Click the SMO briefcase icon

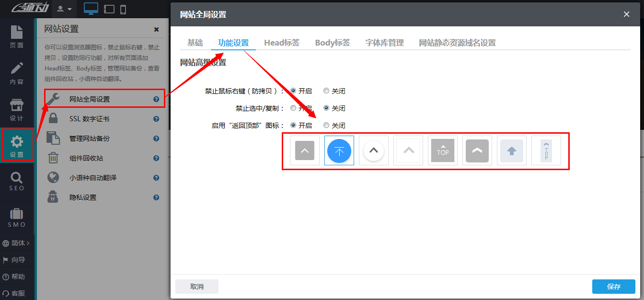pyautogui.click(x=17, y=216)
